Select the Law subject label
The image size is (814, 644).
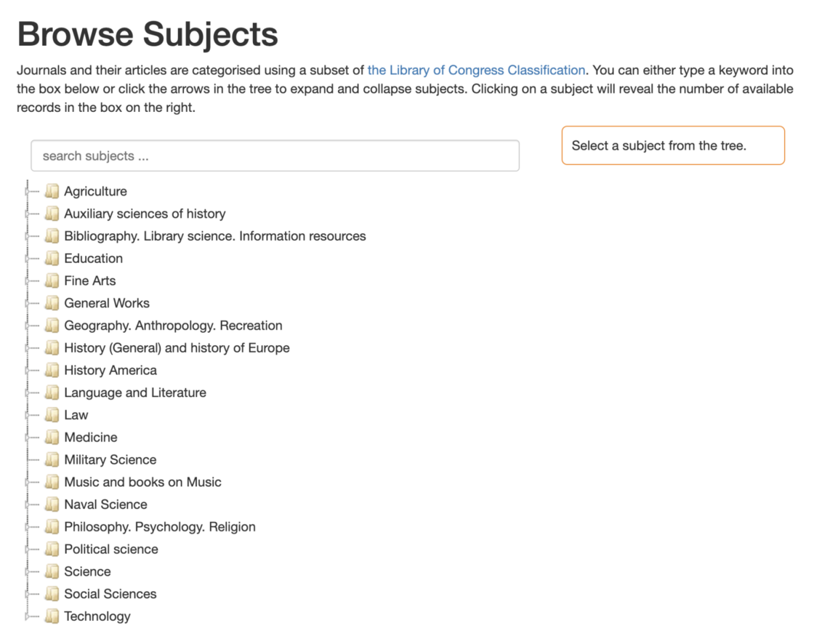[76, 414]
